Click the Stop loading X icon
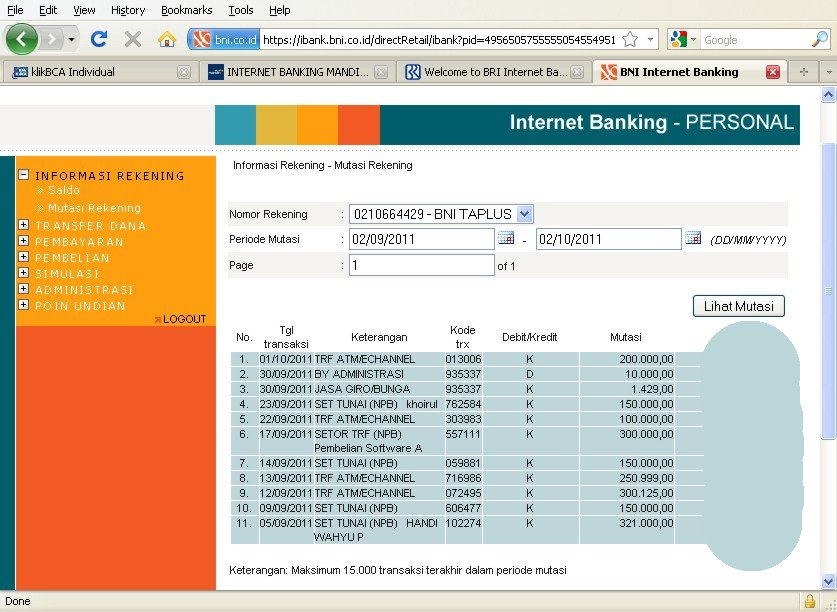 (x=132, y=39)
